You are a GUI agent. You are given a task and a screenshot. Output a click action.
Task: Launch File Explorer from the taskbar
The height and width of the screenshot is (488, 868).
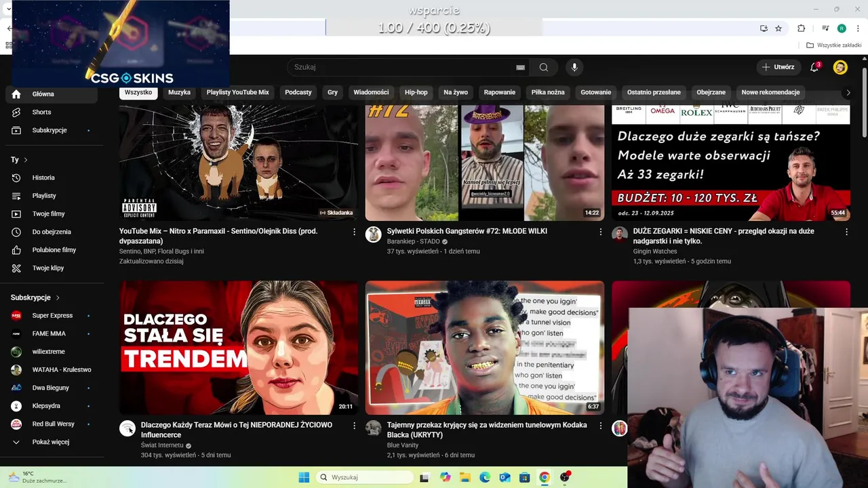[x=465, y=477]
